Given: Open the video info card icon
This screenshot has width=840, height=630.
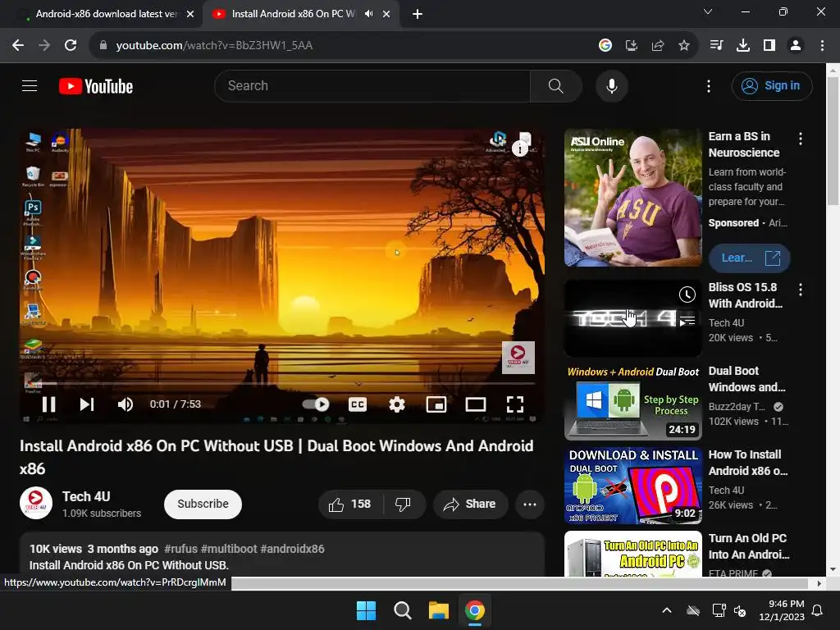Looking at the screenshot, I should (519, 148).
